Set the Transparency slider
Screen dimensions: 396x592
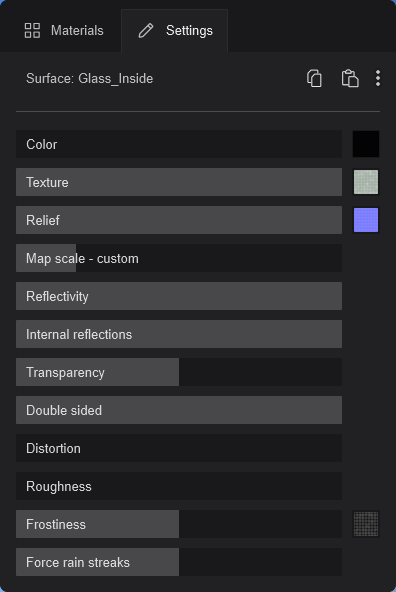pos(179,372)
